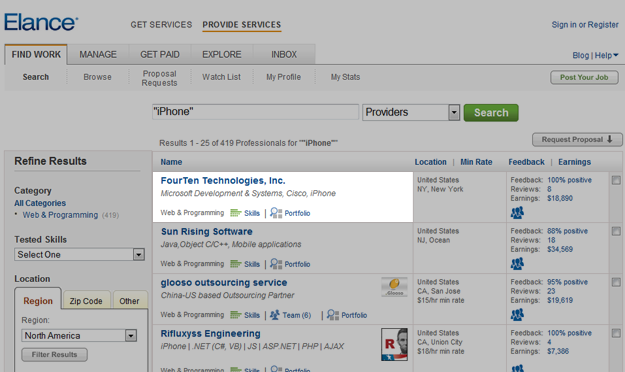The width and height of the screenshot is (625, 372).
Task: Switch to GET PAID tab
Action: click(x=160, y=55)
